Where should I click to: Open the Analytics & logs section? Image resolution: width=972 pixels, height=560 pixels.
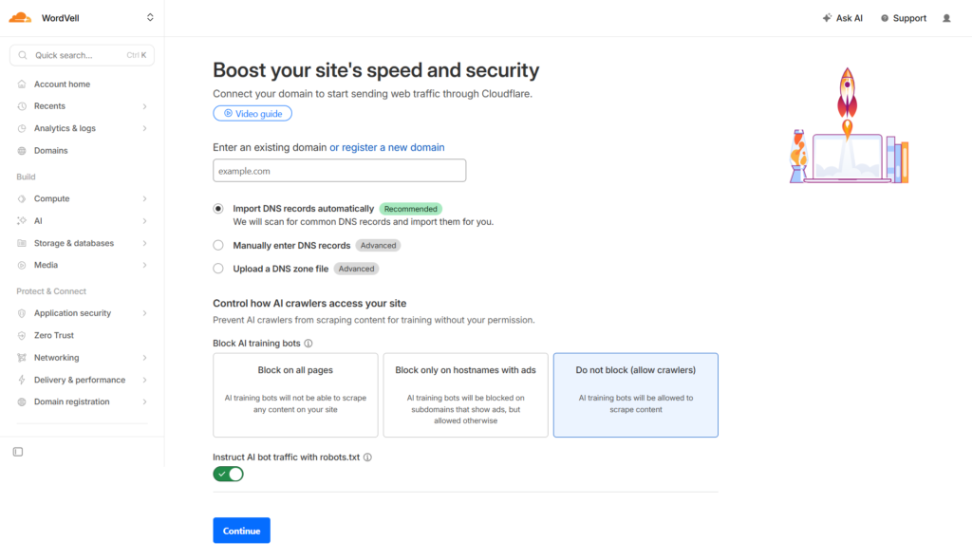point(71,127)
